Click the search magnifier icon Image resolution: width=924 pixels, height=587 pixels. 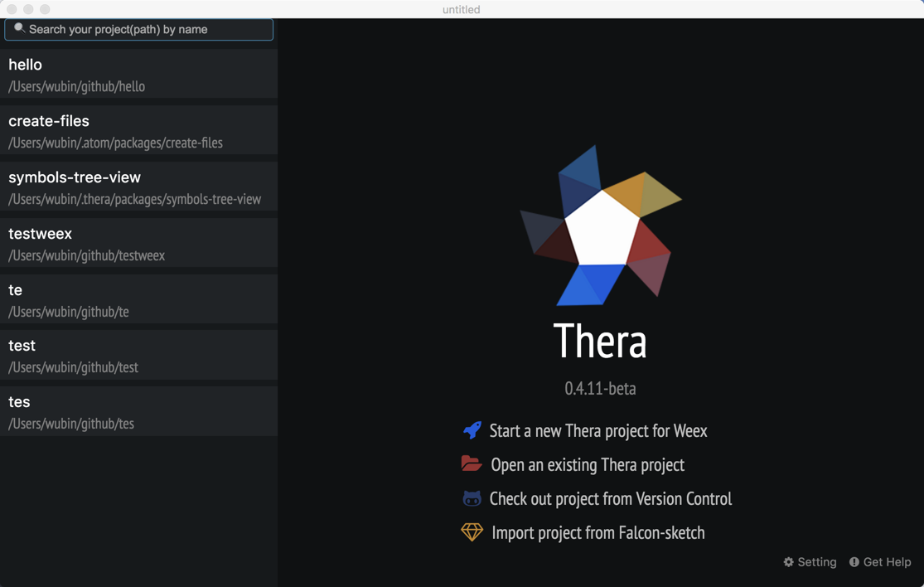[x=19, y=29]
